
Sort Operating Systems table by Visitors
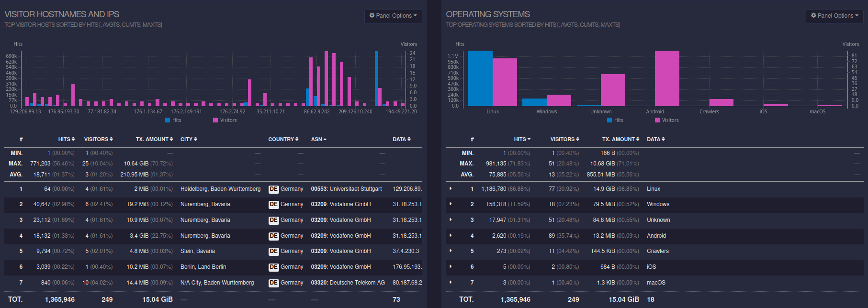click(564, 139)
